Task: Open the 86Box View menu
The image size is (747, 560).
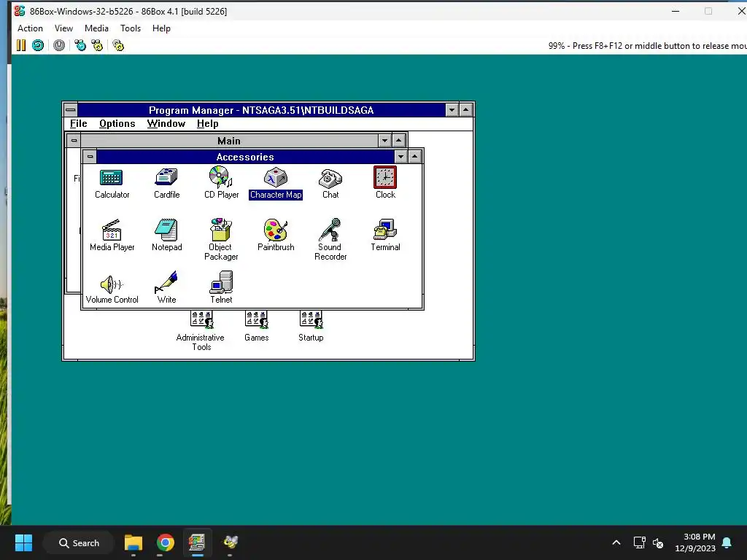Action: click(63, 28)
